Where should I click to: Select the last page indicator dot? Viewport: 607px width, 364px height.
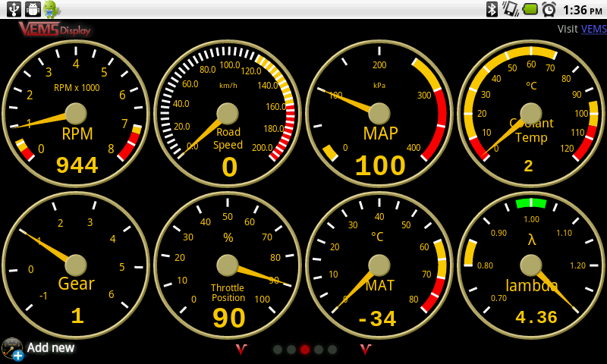332,350
